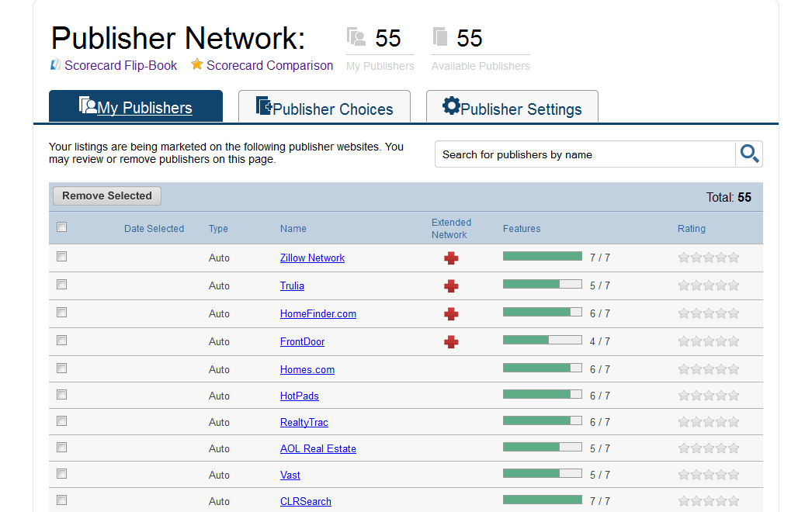Open the HotPads publisher link
This screenshot has width=812, height=512.
(x=300, y=396)
